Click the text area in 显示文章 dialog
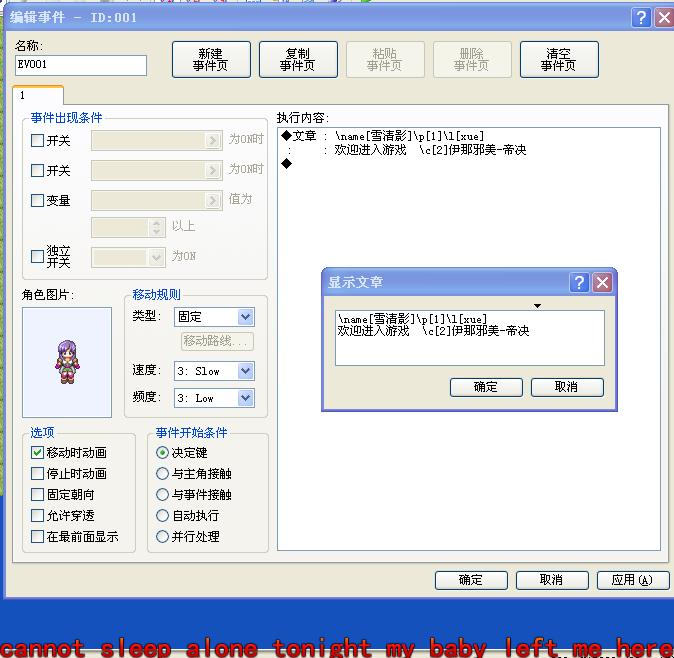The height and width of the screenshot is (658, 674). coord(470,338)
